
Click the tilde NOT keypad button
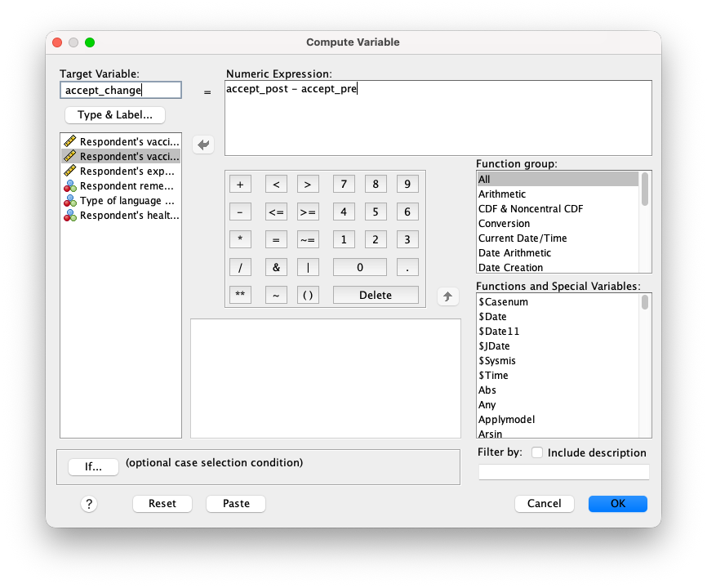click(x=276, y=295)
